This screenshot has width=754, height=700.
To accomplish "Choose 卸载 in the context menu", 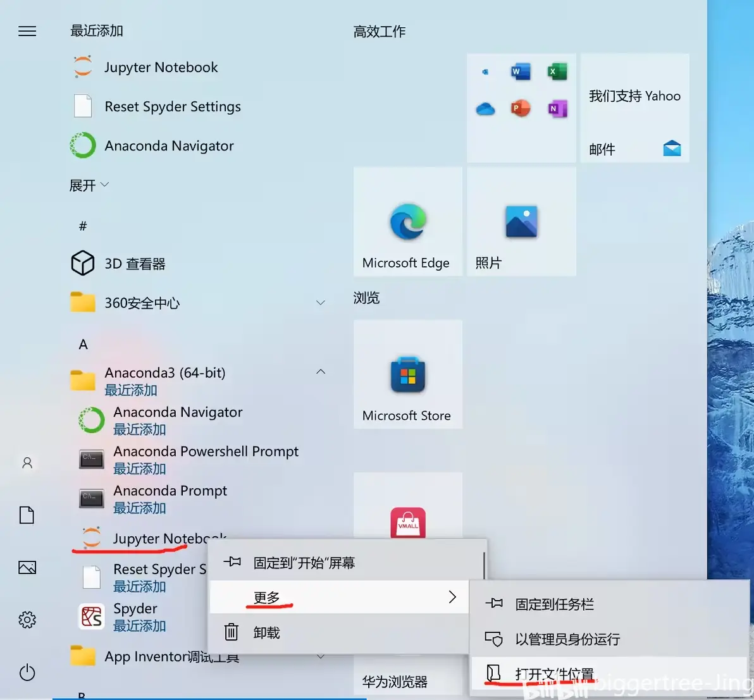I will click(x=339, y=633).
